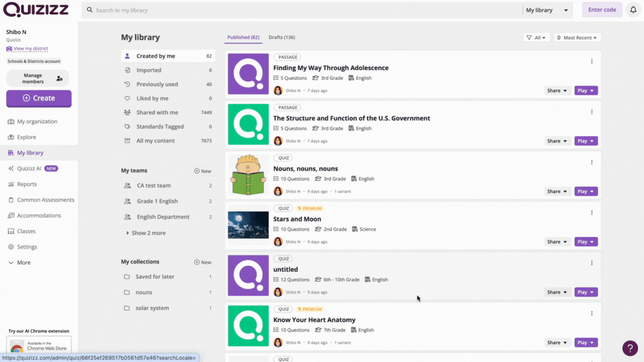Viewport: 644px width, 362px height.
Task: Click the Common Assessments clipboard icon
Action: (11, 200)
